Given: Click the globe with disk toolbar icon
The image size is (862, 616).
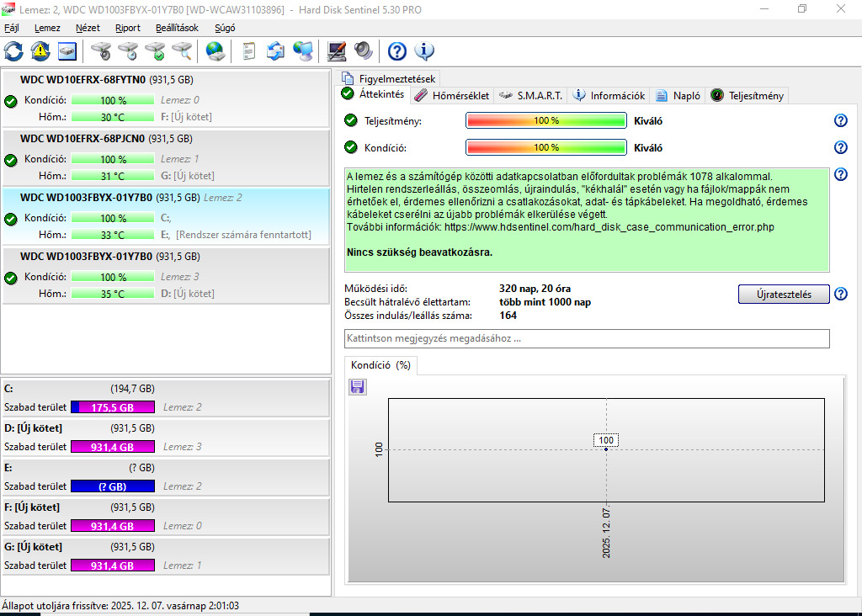Looking at the screenshot, I should (215, 51).
